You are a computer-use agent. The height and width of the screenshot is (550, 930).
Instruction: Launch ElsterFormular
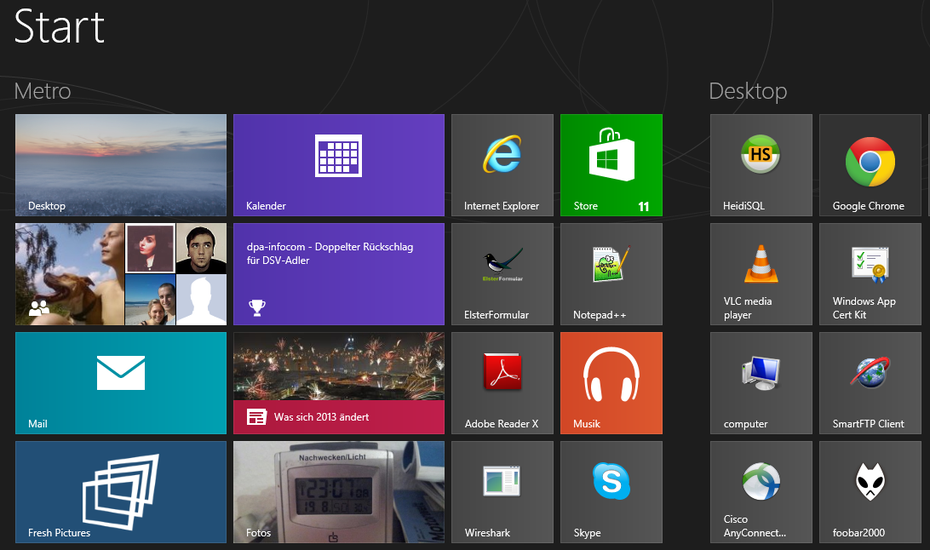coord(502,274)
